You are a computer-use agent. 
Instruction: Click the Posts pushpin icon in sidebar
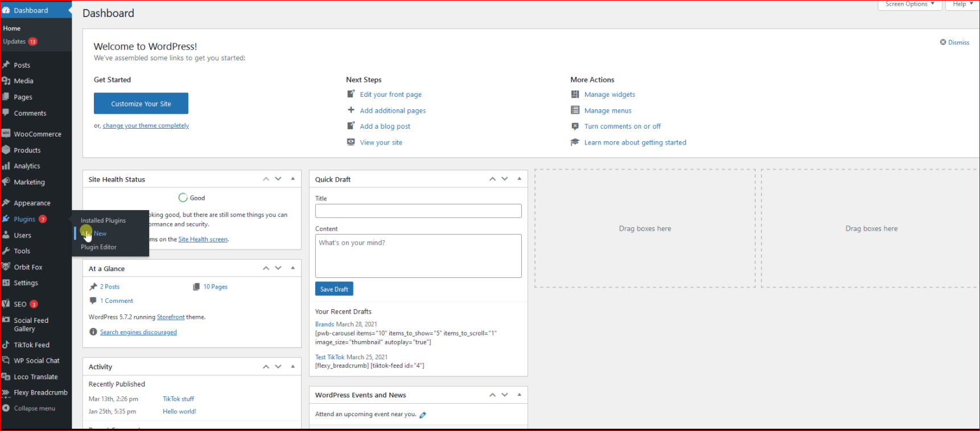pos(6,65)
